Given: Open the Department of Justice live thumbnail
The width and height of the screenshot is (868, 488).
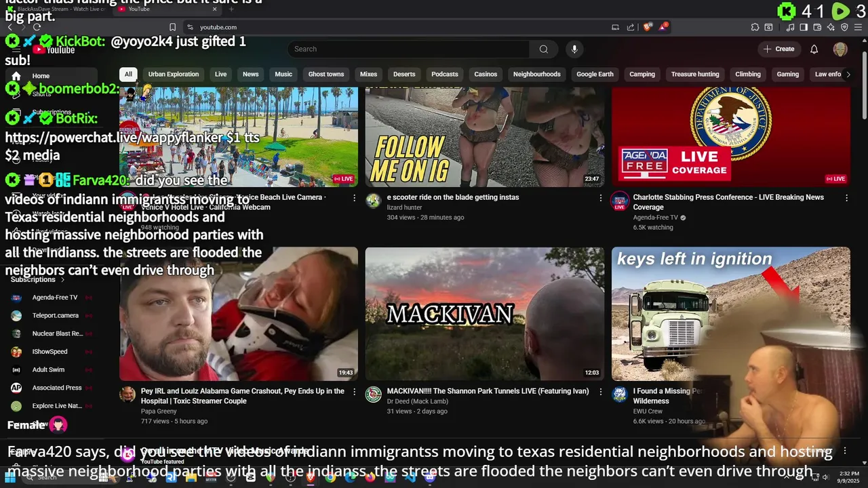Looking at the screenshot, I should (731, 136).
